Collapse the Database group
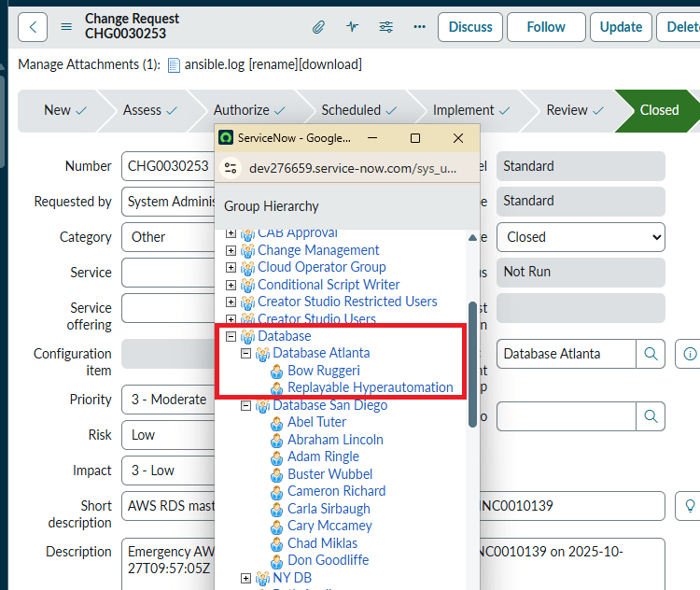The width and height of the screenshot is (700, 590). coord(231,336)
